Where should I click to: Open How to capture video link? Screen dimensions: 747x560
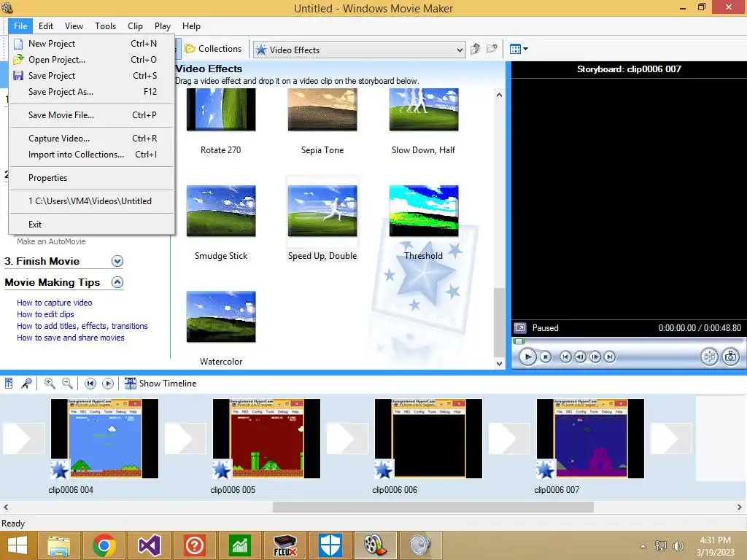54,303
